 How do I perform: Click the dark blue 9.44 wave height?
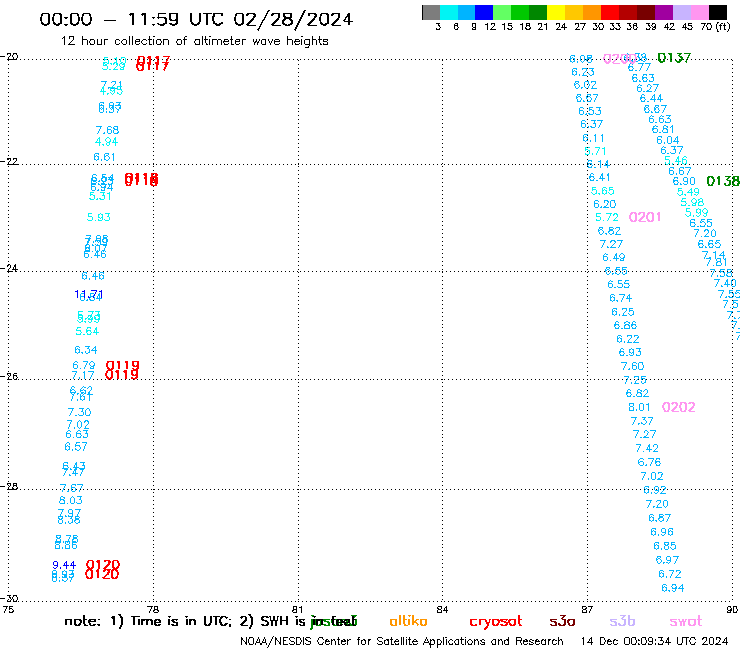[64, 565]
